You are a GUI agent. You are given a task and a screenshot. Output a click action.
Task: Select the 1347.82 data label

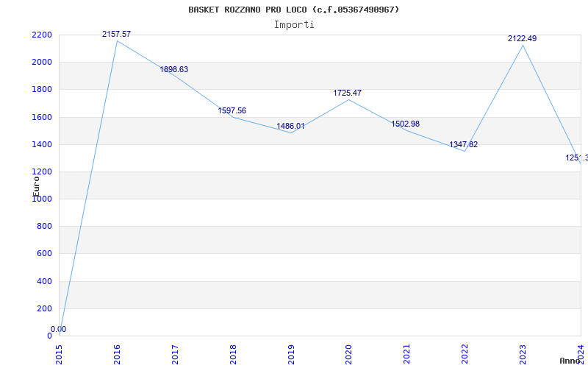pyautogui.click(x=464, y=144)
